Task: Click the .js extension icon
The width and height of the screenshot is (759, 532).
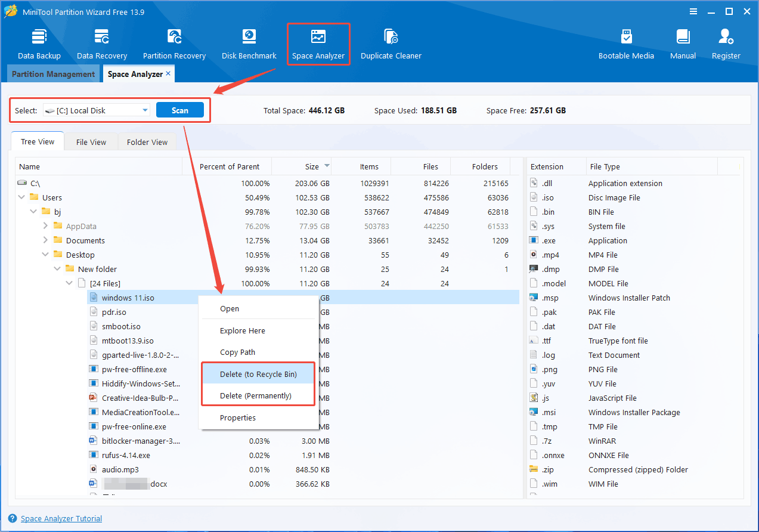Action: coord(534,398)
